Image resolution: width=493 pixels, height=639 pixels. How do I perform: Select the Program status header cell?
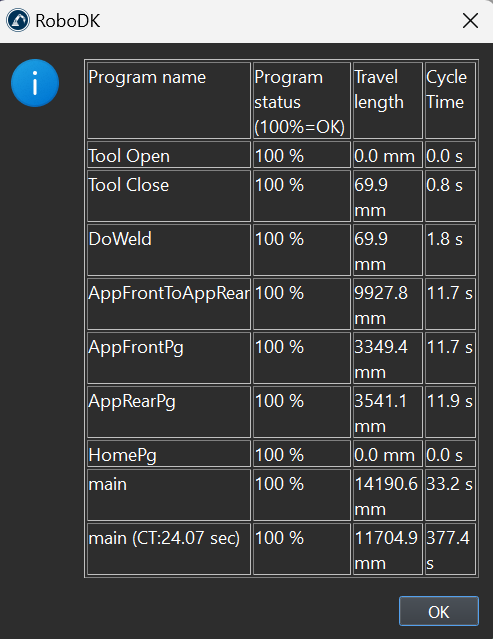tap(302, 100)
